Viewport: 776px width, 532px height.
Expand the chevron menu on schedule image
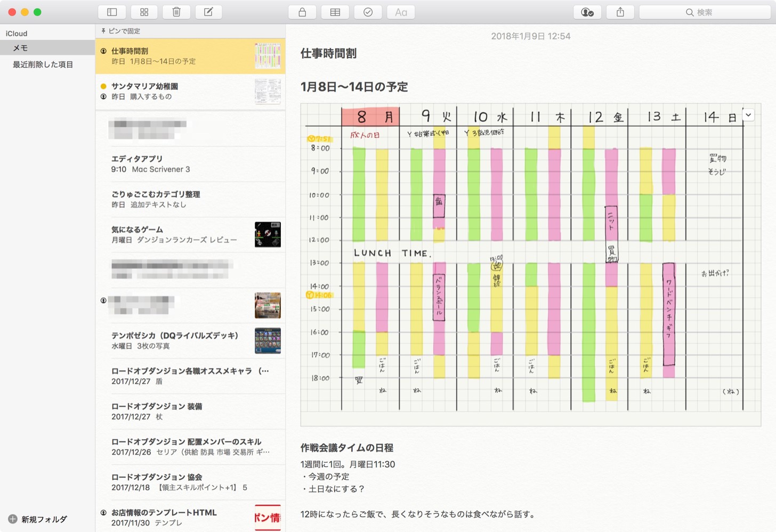(748, 115)
